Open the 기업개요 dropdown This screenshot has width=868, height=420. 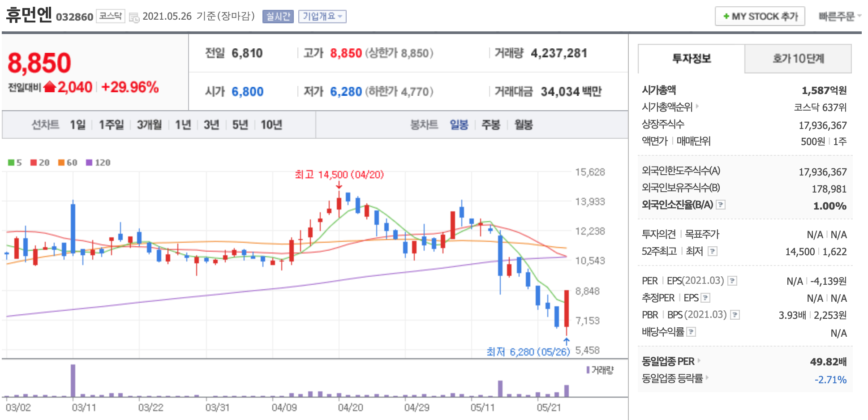point(322,17)
